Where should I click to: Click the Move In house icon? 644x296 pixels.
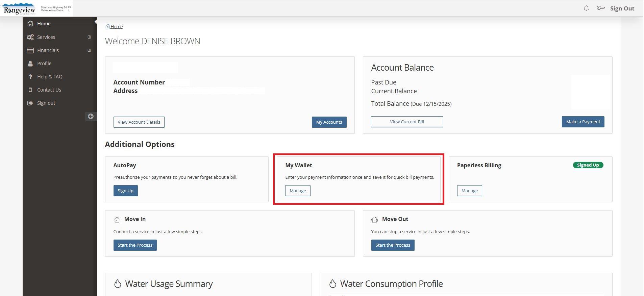(x=117, y=220)
